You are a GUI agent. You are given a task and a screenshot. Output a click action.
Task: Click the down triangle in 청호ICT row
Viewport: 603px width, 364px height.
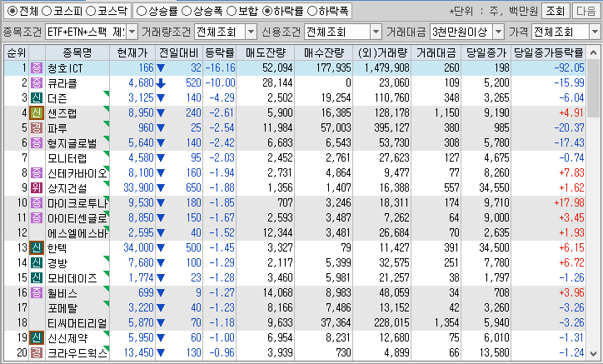point(161,68)
